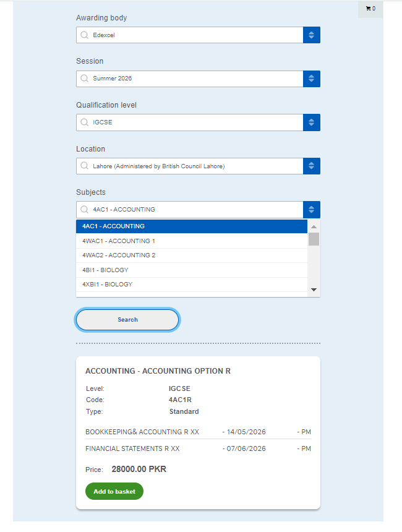
Task: Add Accounting Option R to basket
Action: pos(114,492)
